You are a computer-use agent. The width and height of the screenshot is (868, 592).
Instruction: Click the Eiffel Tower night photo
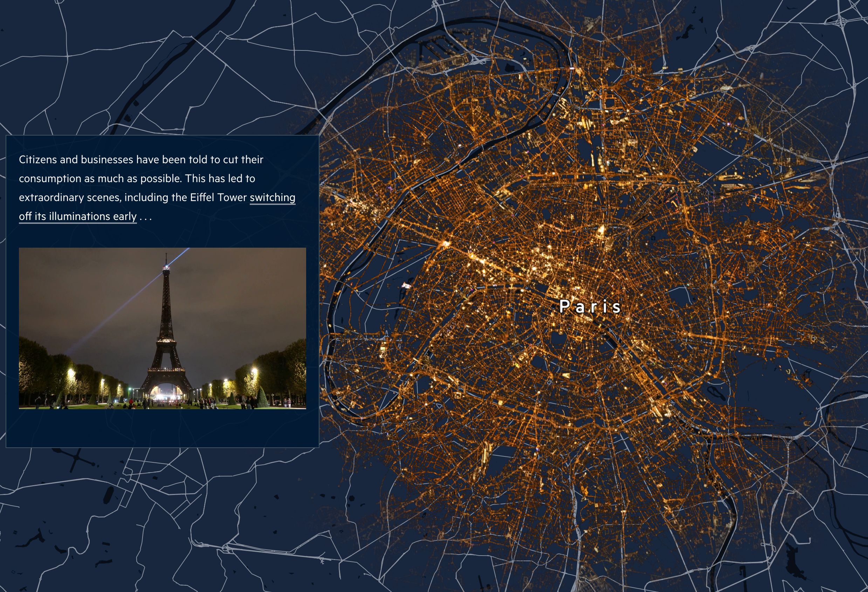163,328
